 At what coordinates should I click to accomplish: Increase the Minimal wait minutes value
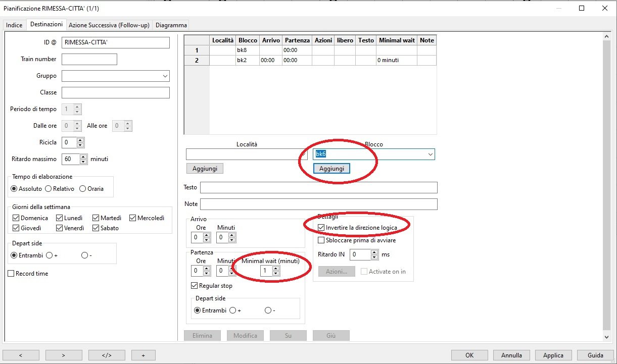click(275, 268)
